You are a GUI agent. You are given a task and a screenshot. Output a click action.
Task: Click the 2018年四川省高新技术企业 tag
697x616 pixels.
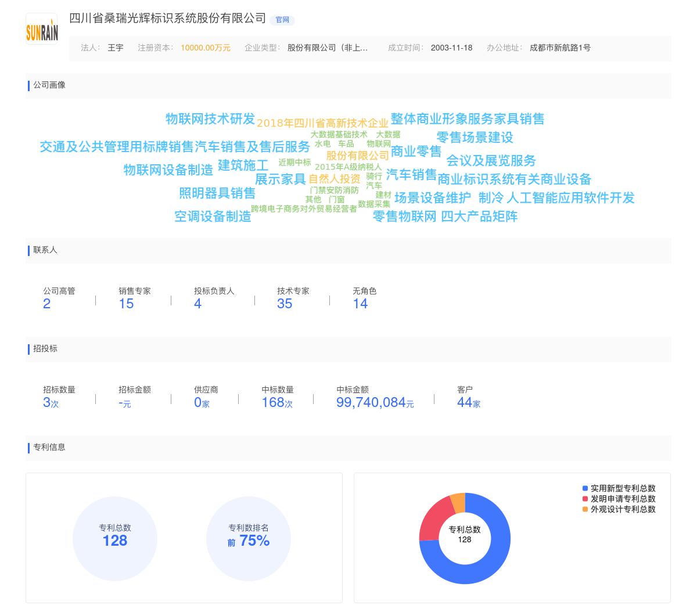[x=322, y=123]
